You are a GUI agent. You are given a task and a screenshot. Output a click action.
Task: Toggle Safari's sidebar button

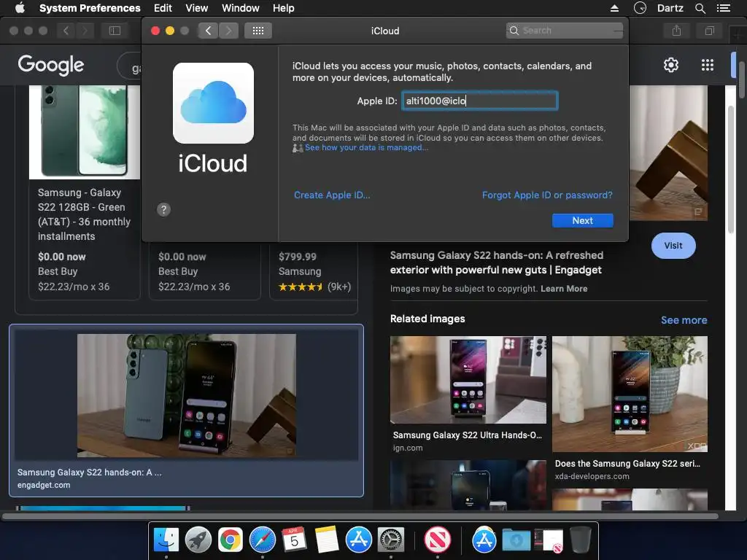[x=115, y=31]
